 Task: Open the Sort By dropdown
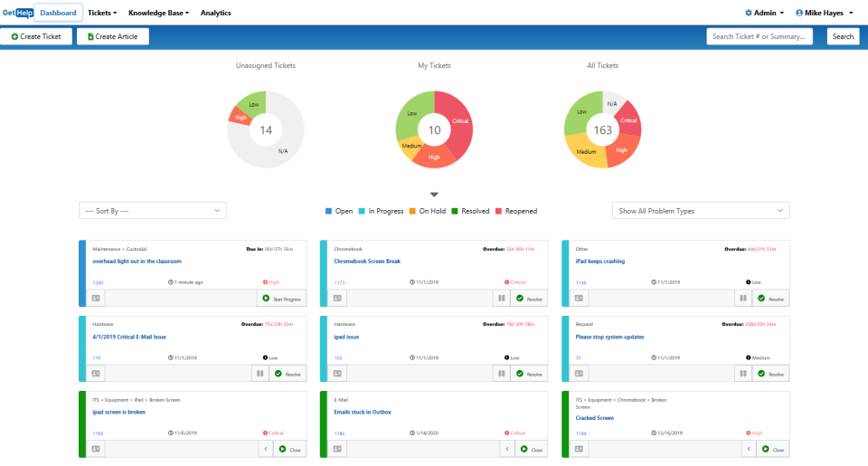152,211
